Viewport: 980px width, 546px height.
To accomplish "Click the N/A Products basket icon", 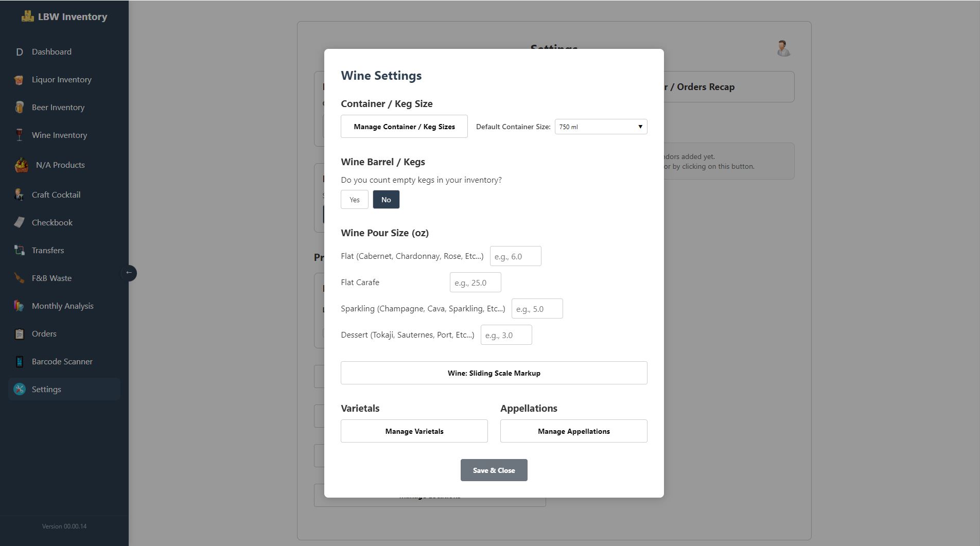I will pyautogui.click(x=21, y=165).
